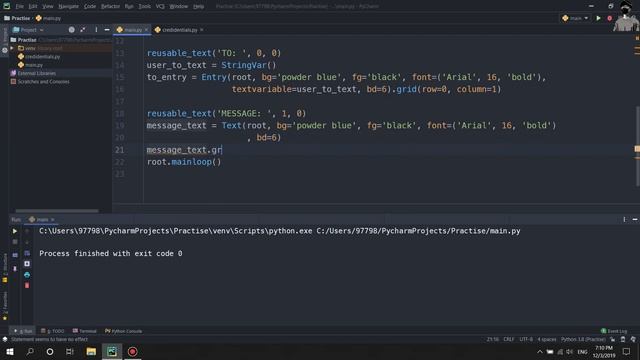Open the Tools menu
640x360 pixels.
tap(144, 7)
